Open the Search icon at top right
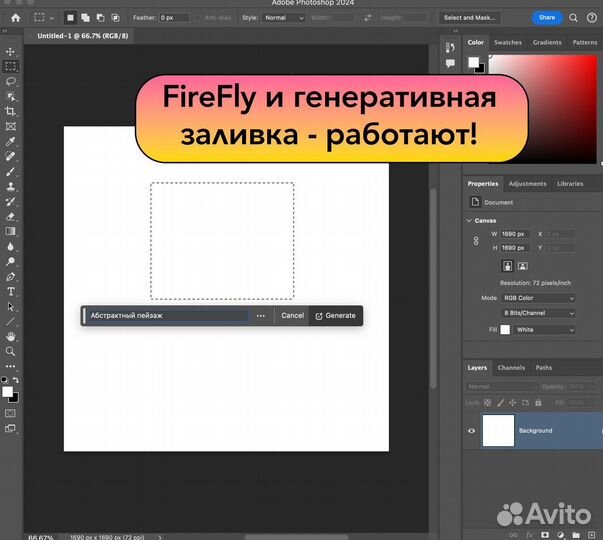Image resolution: width=603 pixels, height=540 pixels. click(x=573, y=18)
